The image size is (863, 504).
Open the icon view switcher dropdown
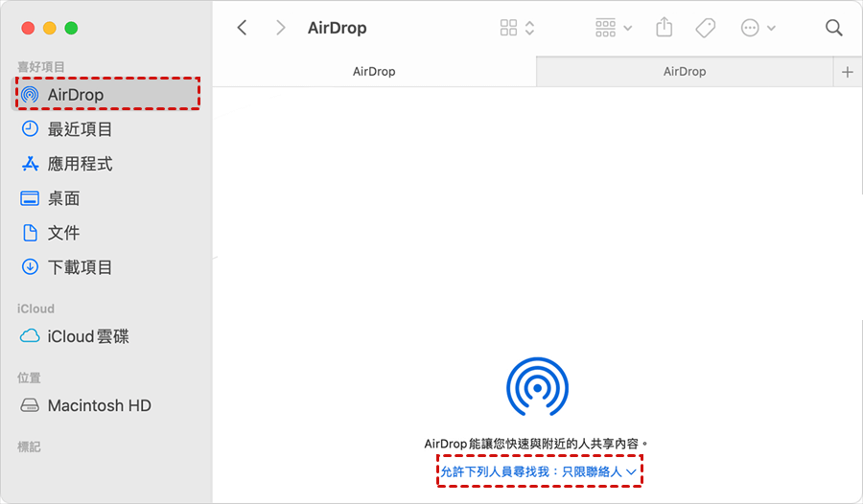(x=517, y=28)
